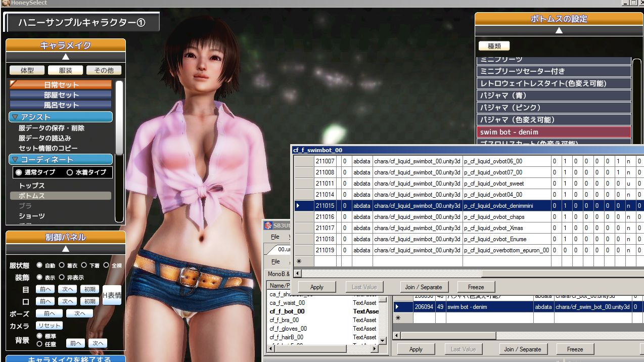644x362 pixels.
Task: Open the File menu below the 00.unity3d tab
Action: (275, 261)
